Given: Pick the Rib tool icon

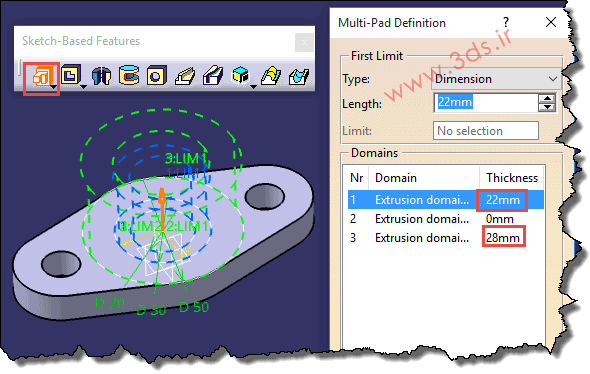Looking at the screenshot, I should coord(185,76).
